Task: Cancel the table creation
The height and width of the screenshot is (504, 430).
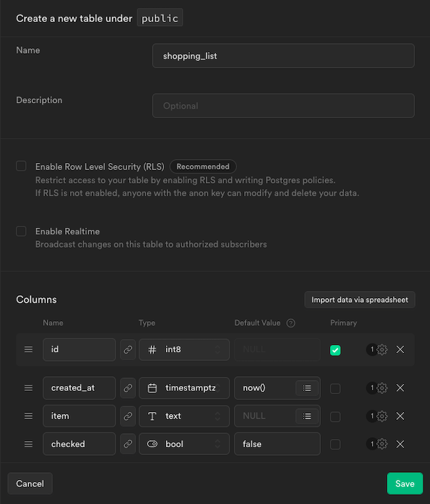Action: click(x=30, y=483)
